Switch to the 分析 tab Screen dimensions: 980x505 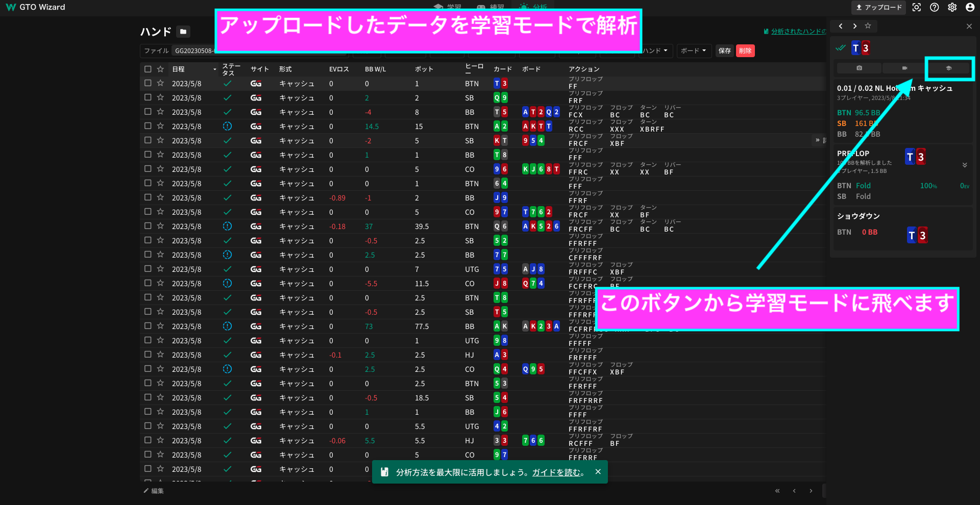pos(533,7)
